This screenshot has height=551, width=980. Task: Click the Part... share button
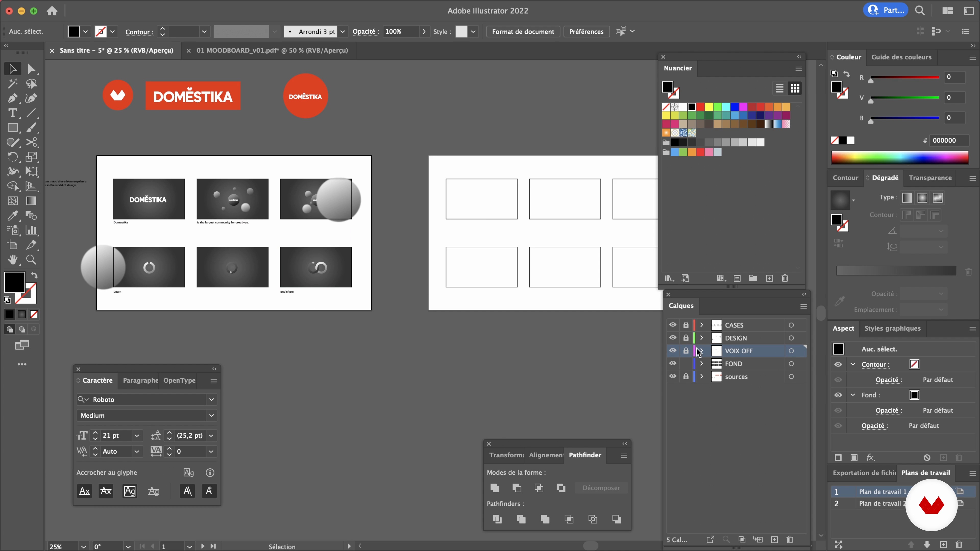885,10
